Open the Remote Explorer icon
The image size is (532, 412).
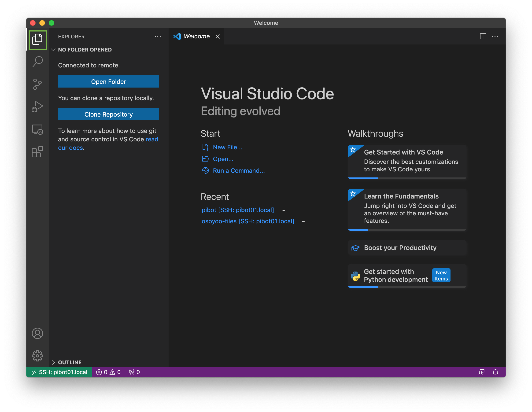[x=37, y=129]
